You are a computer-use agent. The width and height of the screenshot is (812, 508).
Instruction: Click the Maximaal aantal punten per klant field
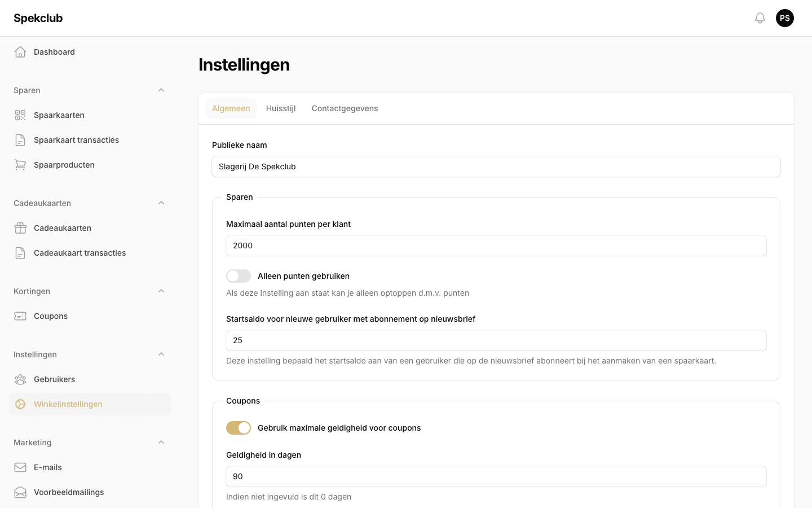tap(496, 246)
